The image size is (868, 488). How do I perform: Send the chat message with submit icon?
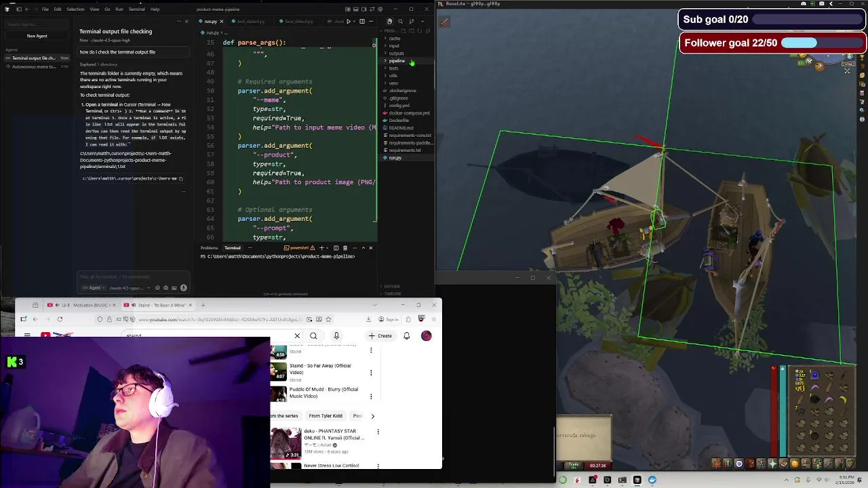tap(183, 288)
